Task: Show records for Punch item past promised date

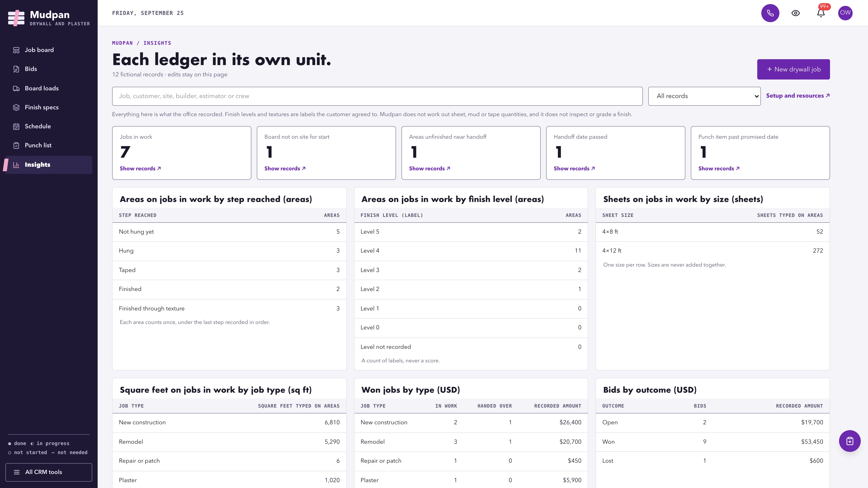Action: click(719, 168)
